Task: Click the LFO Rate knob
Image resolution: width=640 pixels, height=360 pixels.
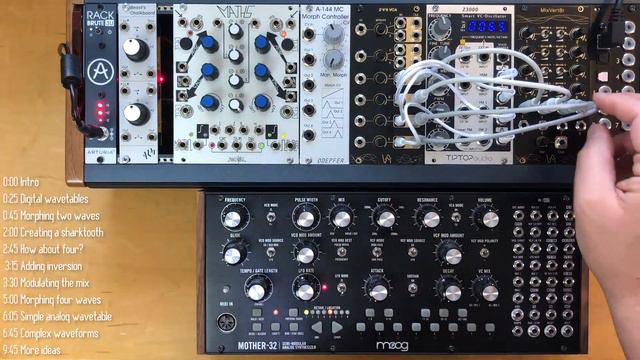Action: tap(306, 291)
